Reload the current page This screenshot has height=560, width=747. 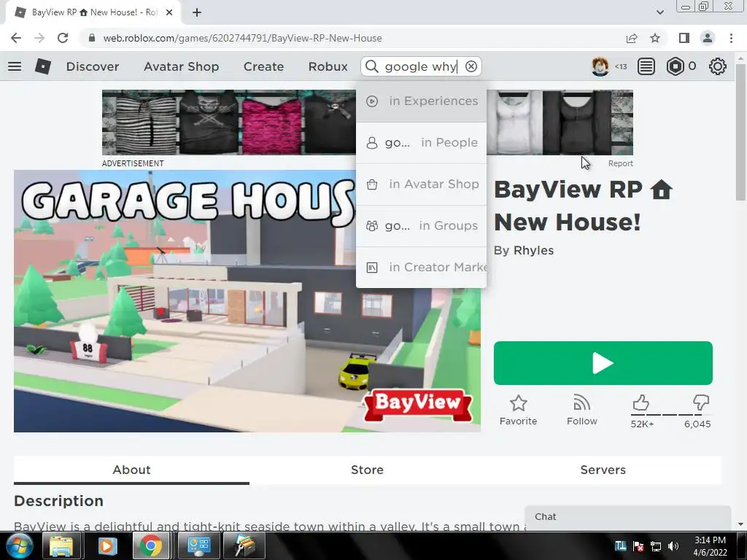click(63, 38)
